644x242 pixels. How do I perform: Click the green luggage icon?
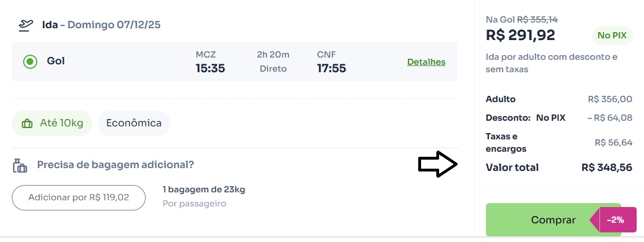[x=27, y=124]
